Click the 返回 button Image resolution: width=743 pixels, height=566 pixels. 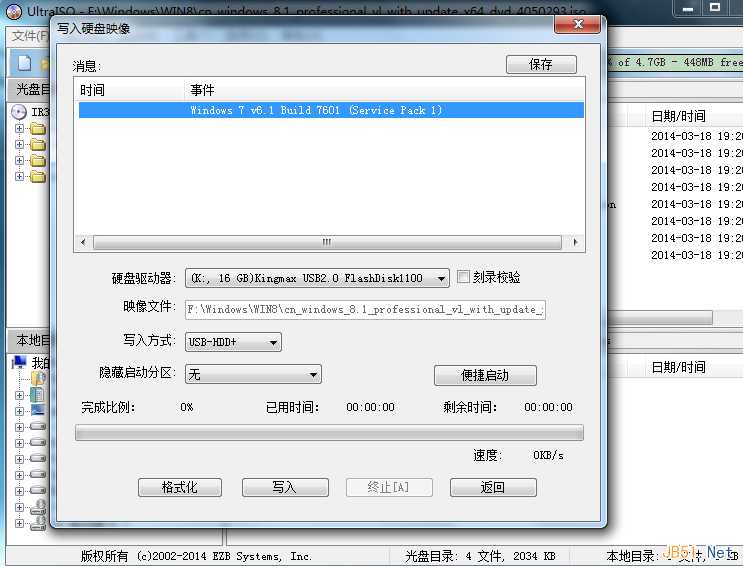[x=493, y=487]
